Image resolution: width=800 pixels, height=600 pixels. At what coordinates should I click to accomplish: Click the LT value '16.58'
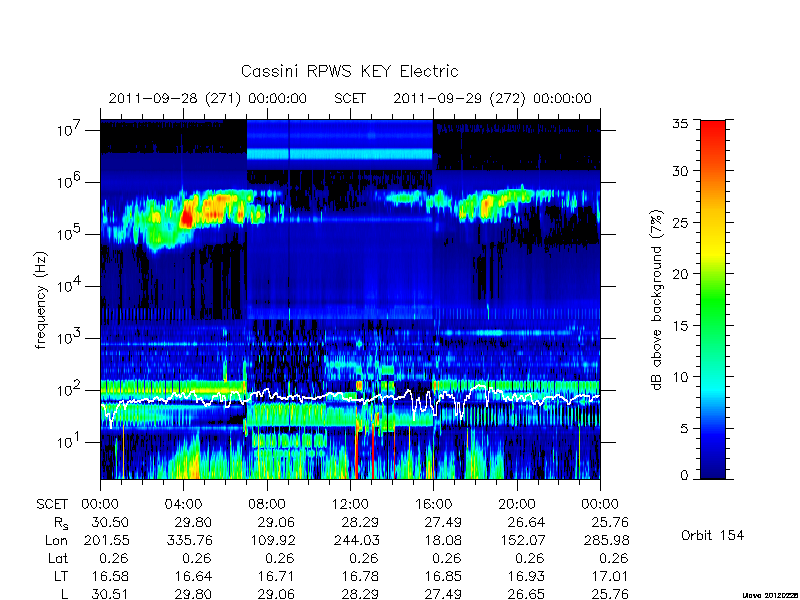click(110, 576)
